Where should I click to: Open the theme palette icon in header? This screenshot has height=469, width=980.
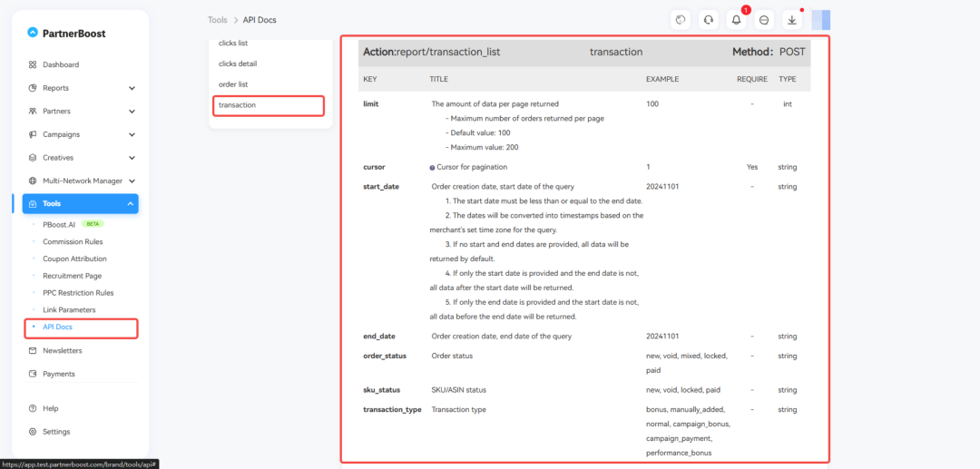681,20
